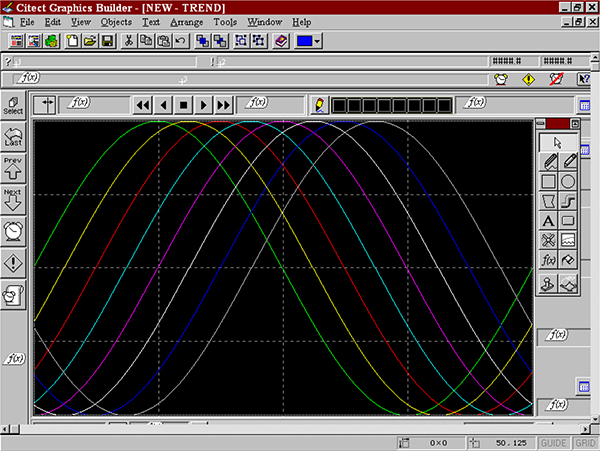Click the alarm clock icon in top bar
The height and width of the screenshot is (451, 600).
(501, 79)
